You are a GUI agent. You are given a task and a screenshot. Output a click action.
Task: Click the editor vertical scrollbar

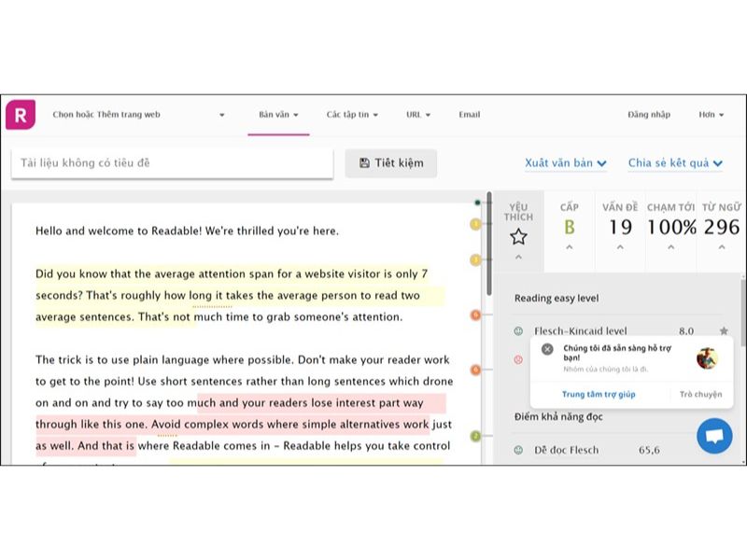[488, 244]
